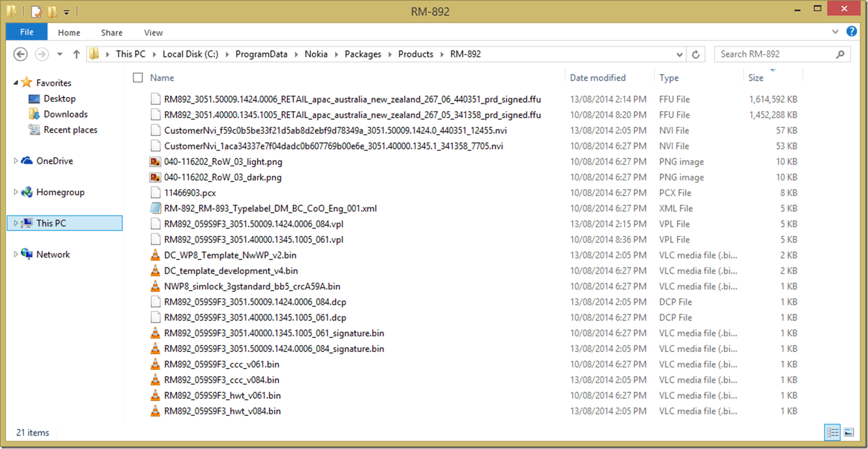Expand the Network tree node
This screenshot has height=449, width=868.
[15, 255]
